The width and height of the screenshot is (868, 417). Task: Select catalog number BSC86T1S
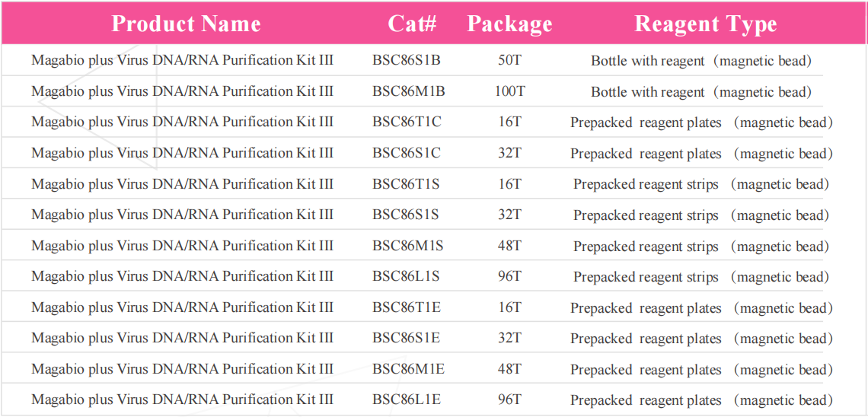pos(406,184)
